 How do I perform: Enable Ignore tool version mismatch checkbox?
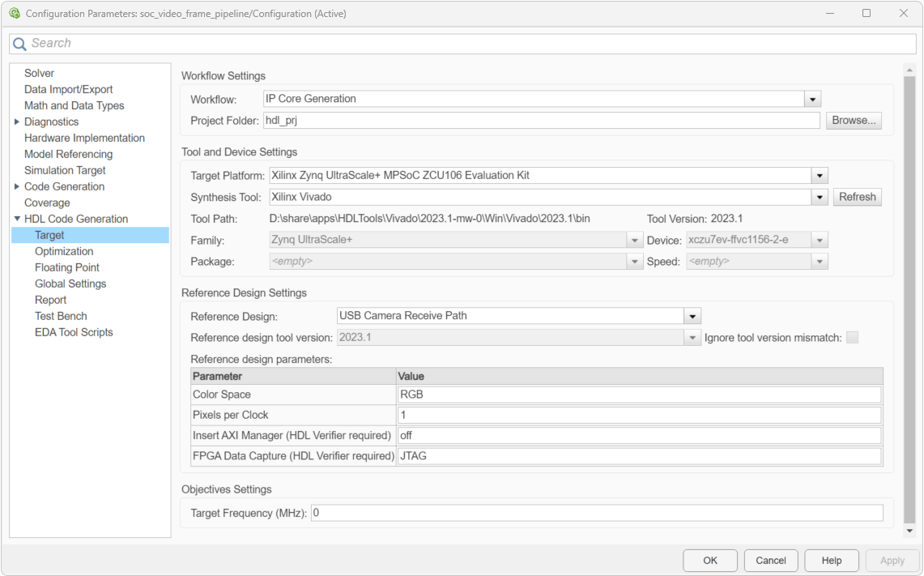pyautogui.click(x=852, y=338)
